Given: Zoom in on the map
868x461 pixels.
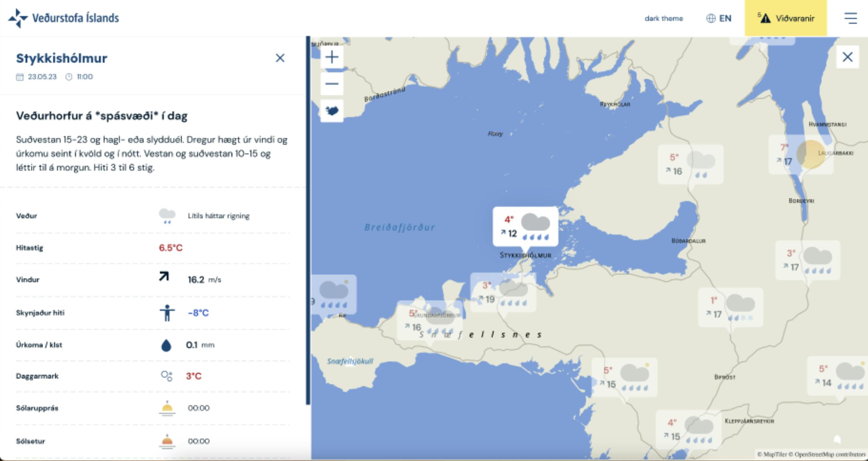Looking at the screenshot, I should coord(332,57).
